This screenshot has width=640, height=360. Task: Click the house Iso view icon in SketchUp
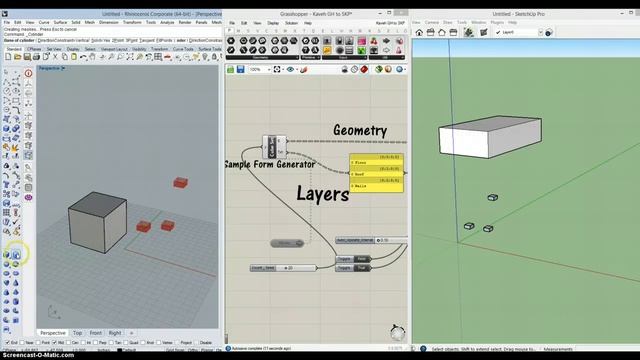click(x=419, y=32)
